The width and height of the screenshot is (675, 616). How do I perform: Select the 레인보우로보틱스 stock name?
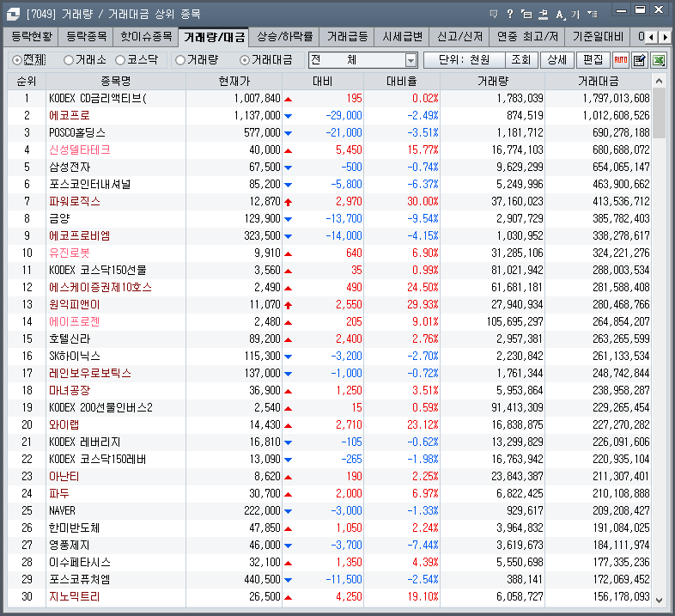[90, 374]
